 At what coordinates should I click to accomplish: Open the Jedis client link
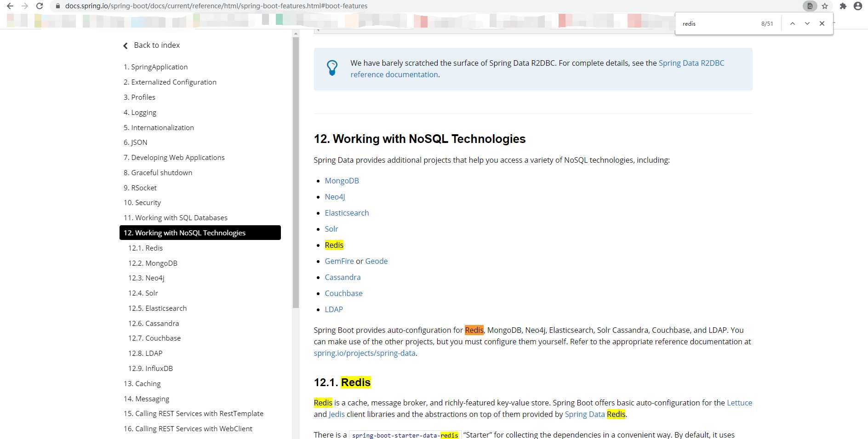click(337, 415)
